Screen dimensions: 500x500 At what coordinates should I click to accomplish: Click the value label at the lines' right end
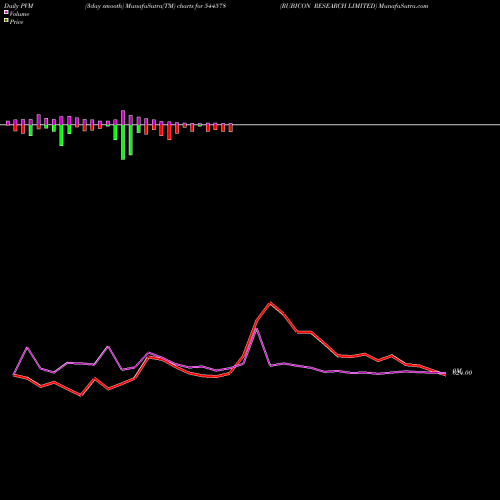tap(462, 372)
